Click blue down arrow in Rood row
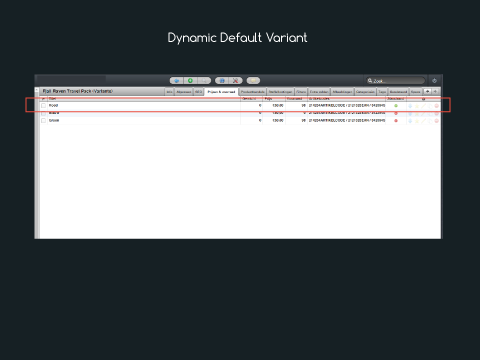The image size is (480, 360). click(x=410, y=106)
